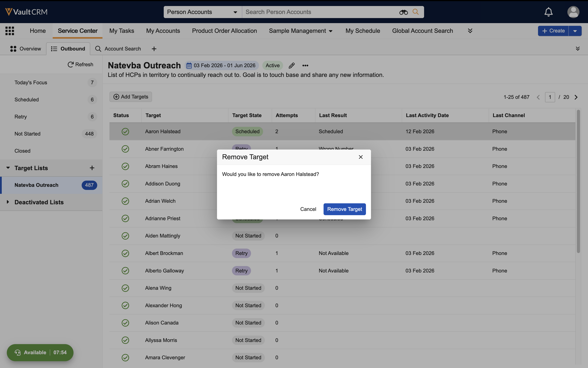Open the My Tasks menu item
Viewport: 588px width, 368px height.
point(122,31)
